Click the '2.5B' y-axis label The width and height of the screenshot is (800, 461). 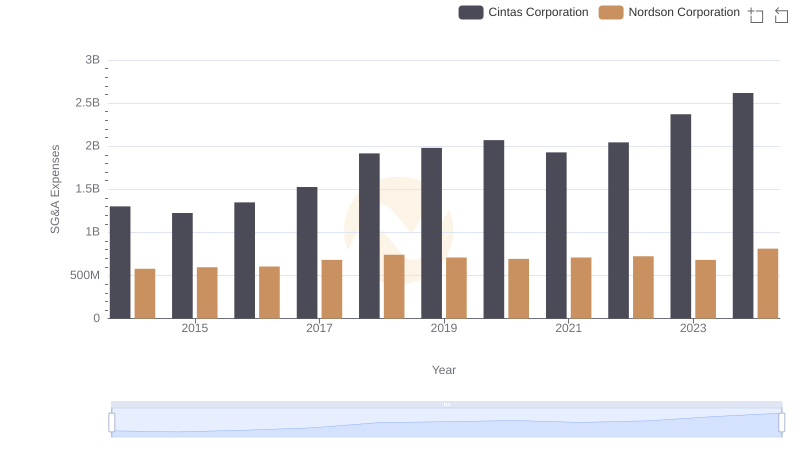[x=88, y=103]
